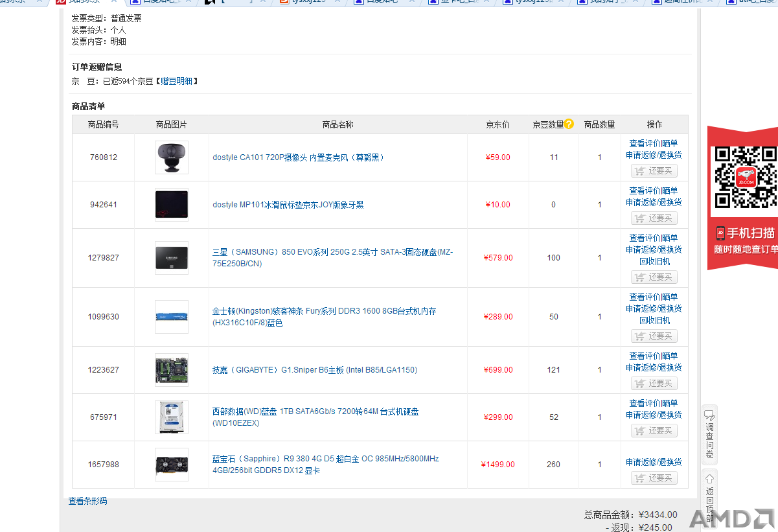Click the ¥1499.00 price cell

498,465
